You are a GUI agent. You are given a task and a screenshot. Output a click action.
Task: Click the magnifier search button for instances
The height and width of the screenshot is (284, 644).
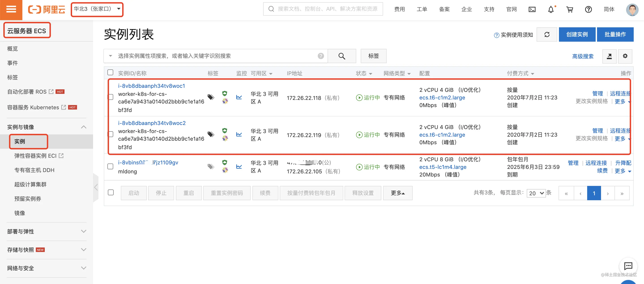342,56
